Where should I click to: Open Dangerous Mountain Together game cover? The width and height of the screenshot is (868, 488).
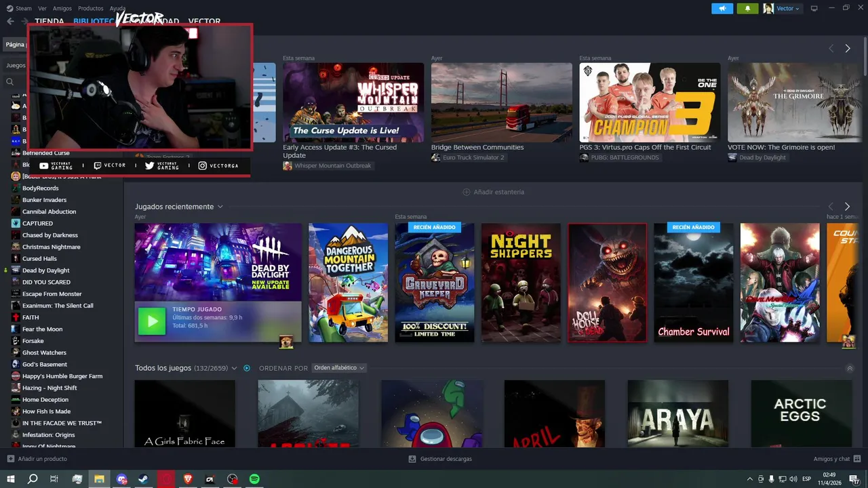(x=349, y=283)
